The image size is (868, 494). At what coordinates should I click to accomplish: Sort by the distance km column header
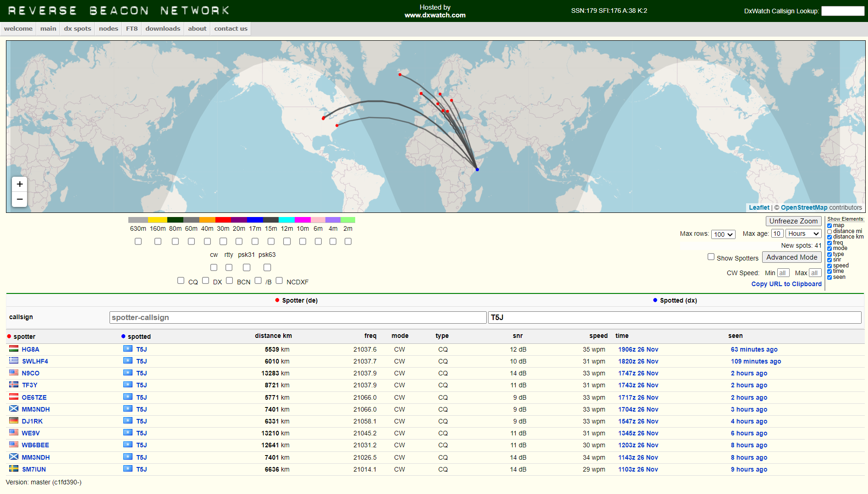point(273,336)
